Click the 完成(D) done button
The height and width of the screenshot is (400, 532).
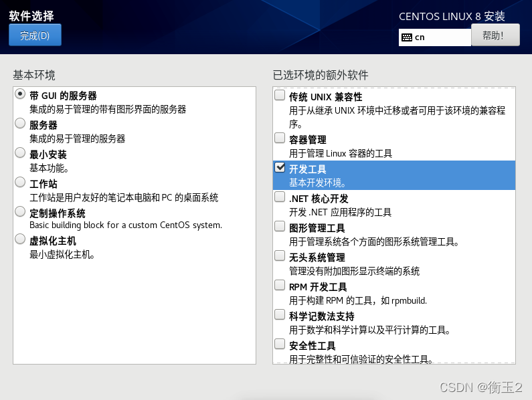[35, 35]
